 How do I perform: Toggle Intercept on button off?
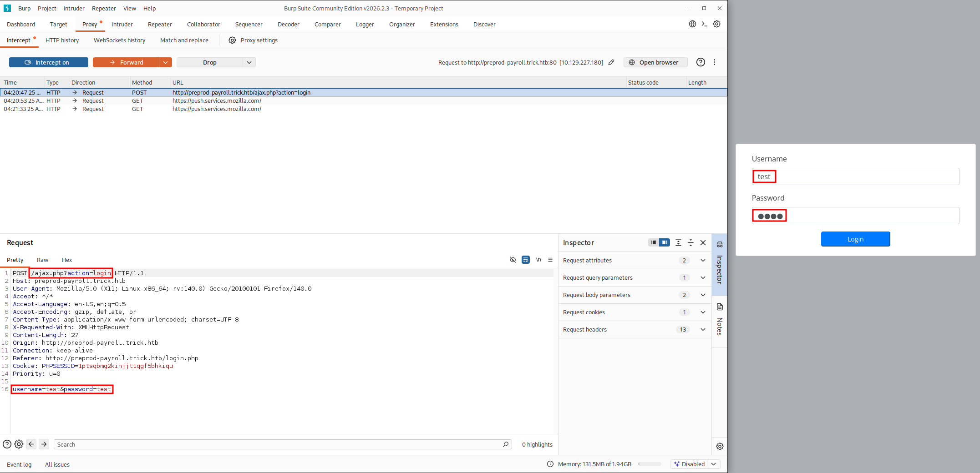click(x=49, y=62)
